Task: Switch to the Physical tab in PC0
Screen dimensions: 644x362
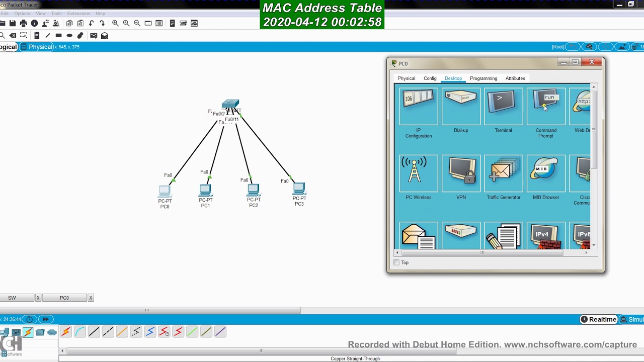Action: 407,78
